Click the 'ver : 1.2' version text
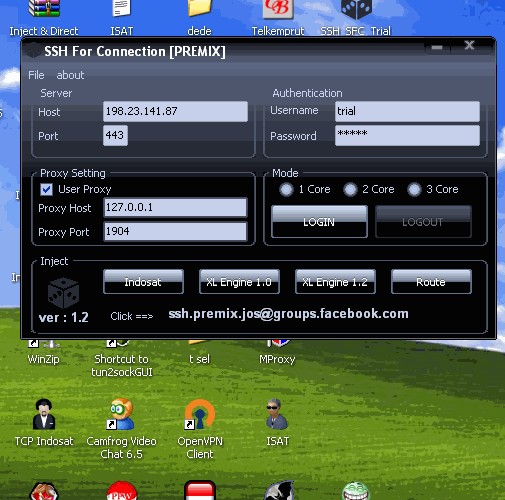 click(64, 317)
